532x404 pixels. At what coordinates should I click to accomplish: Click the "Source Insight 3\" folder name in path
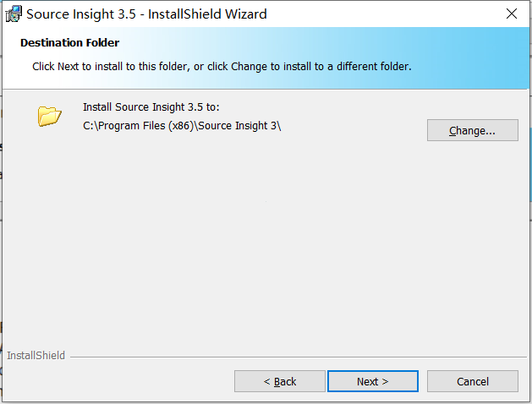239,126
